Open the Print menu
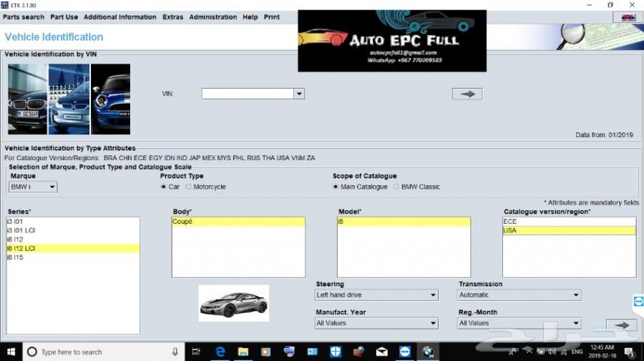644x361 pixels. [271, 17]
